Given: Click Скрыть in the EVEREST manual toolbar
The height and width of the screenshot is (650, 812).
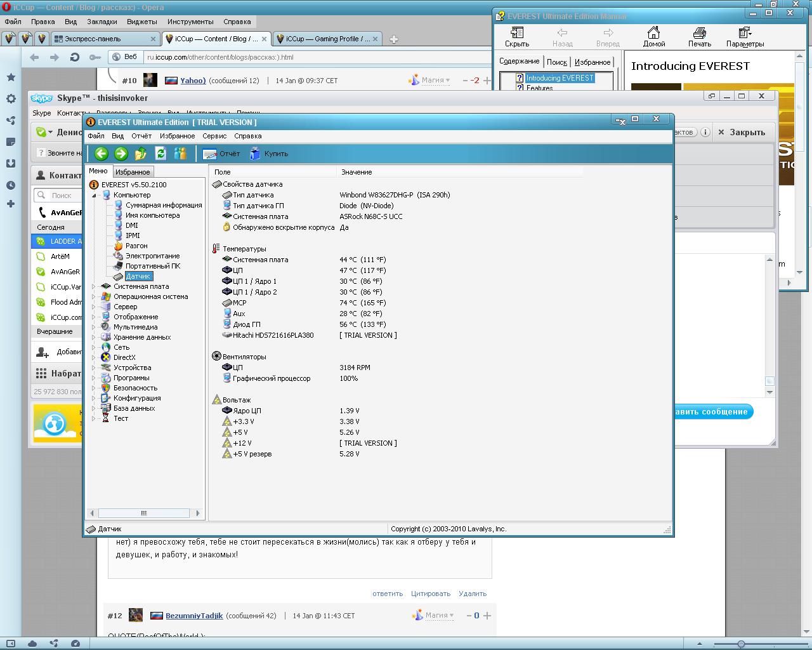Looking at the screenshot, I should pos(517,37).
